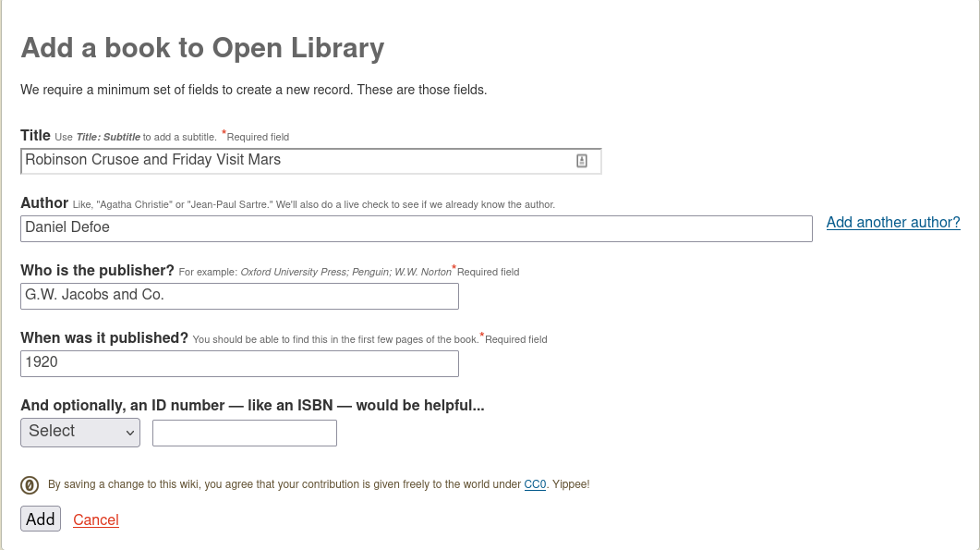Click the 'By saving a change' agreement text
Image resolution: width=980 pixels, height=550 pixels.
click(319, 484)
